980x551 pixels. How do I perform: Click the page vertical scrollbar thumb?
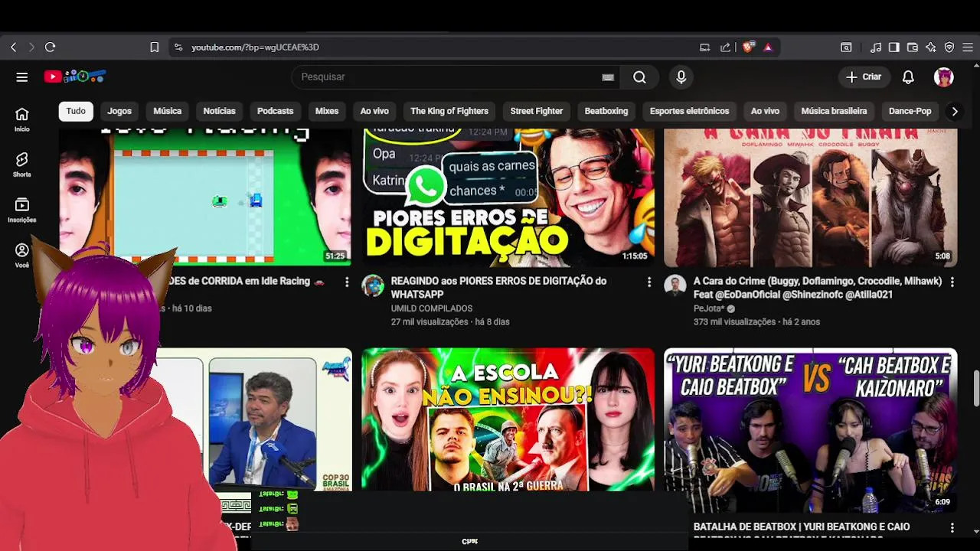pos(975,389)
